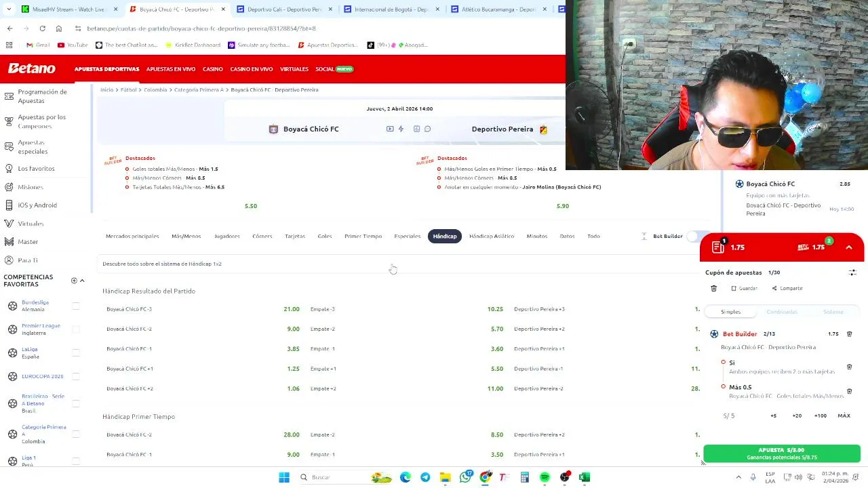Reload page in browser toolbar
Screen dimensions: 868x488
[42, 28]
